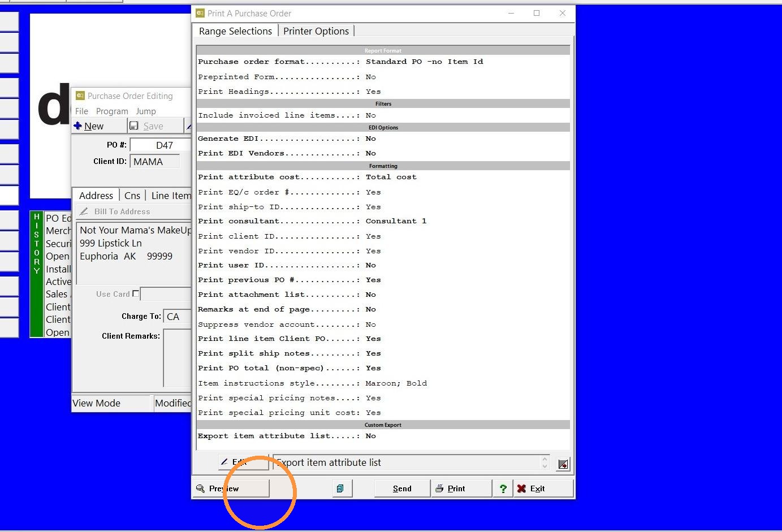Select the Print client ID row

click(x=383, y=236)
